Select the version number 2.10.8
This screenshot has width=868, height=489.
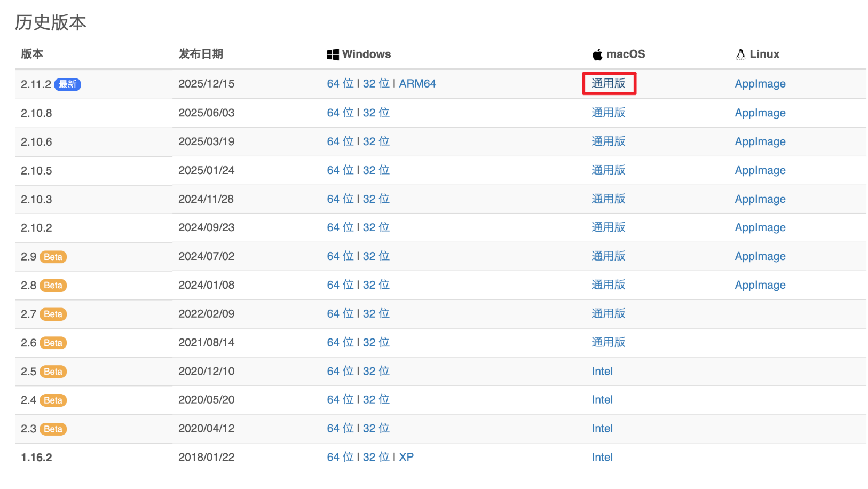[x=36, y=113]
